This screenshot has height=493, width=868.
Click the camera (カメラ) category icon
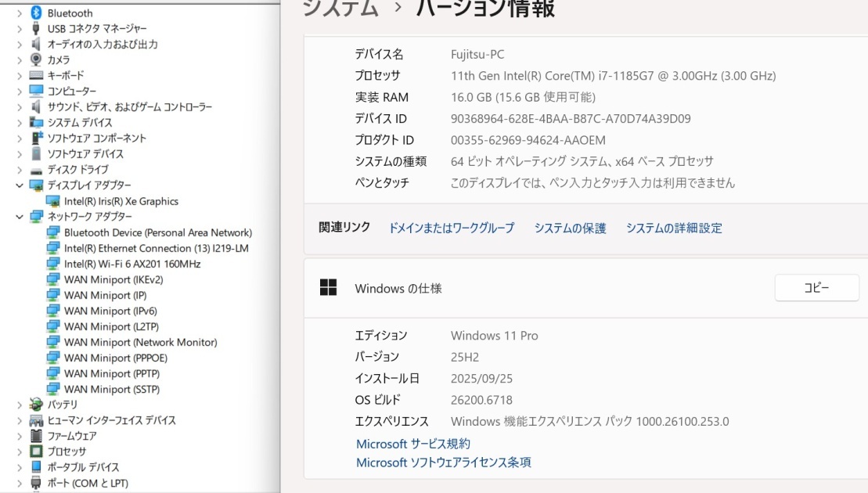click(x=36, y=59)
